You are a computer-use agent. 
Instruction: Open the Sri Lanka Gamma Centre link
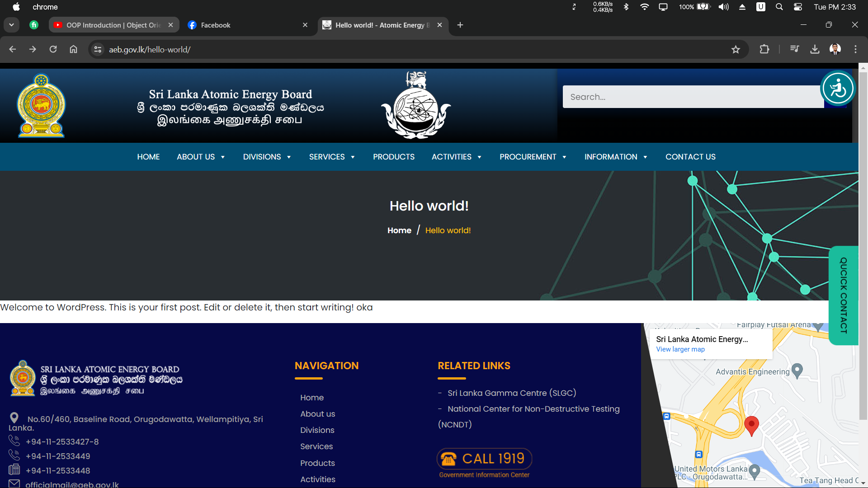[511, 393]
